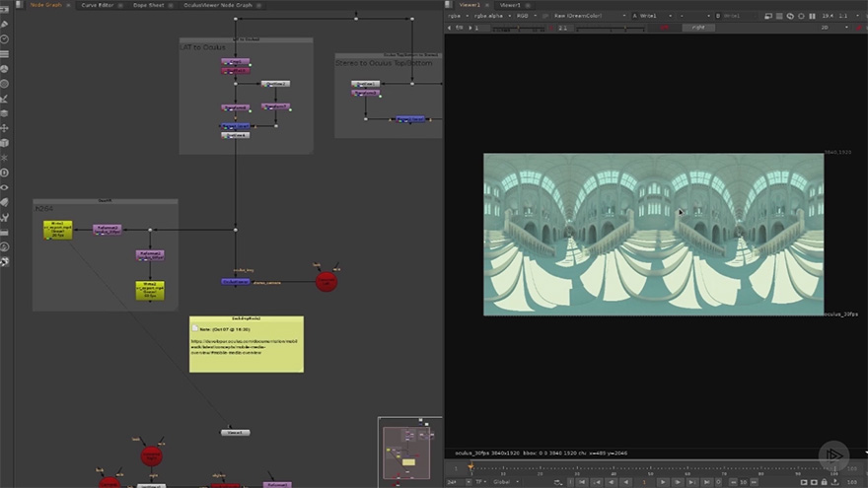Open the Color nodes wheel menu
This screenshot has width=868, height=488.
pyautogui.click(x=4, y=69)
